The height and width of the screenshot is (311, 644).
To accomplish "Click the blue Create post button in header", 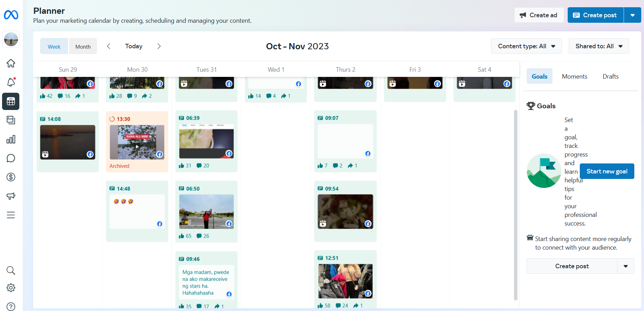I will 596,15.
